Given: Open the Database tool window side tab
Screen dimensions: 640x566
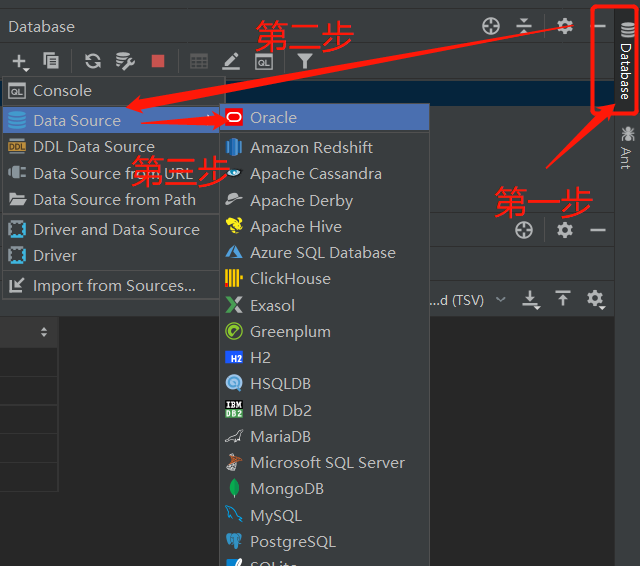Looking at the screenshot, I should pyautogui.click(x=627, y=61).
